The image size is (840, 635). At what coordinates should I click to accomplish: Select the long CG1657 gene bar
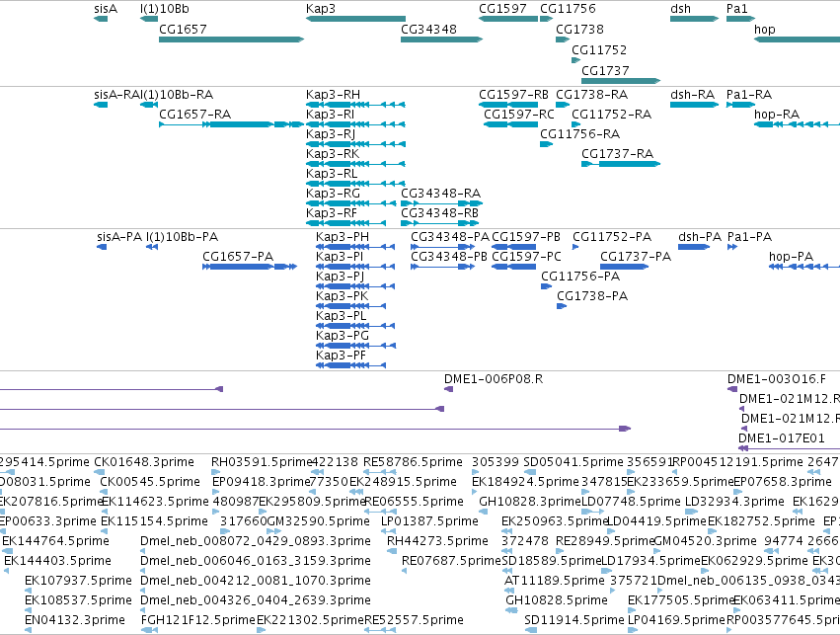231,40
